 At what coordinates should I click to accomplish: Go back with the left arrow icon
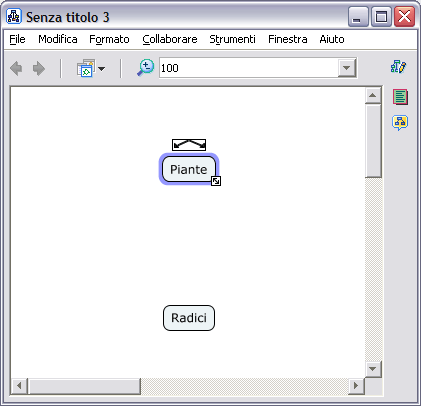pyautogui.click(x=16, y=68)
